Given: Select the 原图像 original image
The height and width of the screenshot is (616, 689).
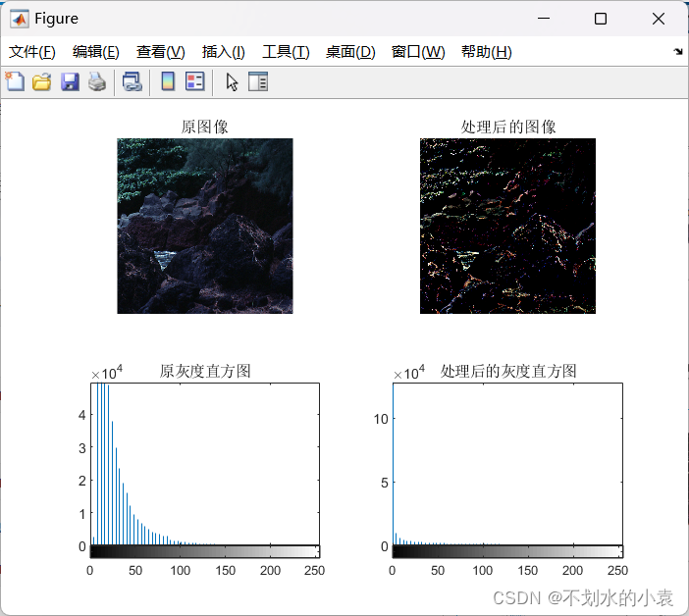Looking at the screenshot, I should pos(205,226).
